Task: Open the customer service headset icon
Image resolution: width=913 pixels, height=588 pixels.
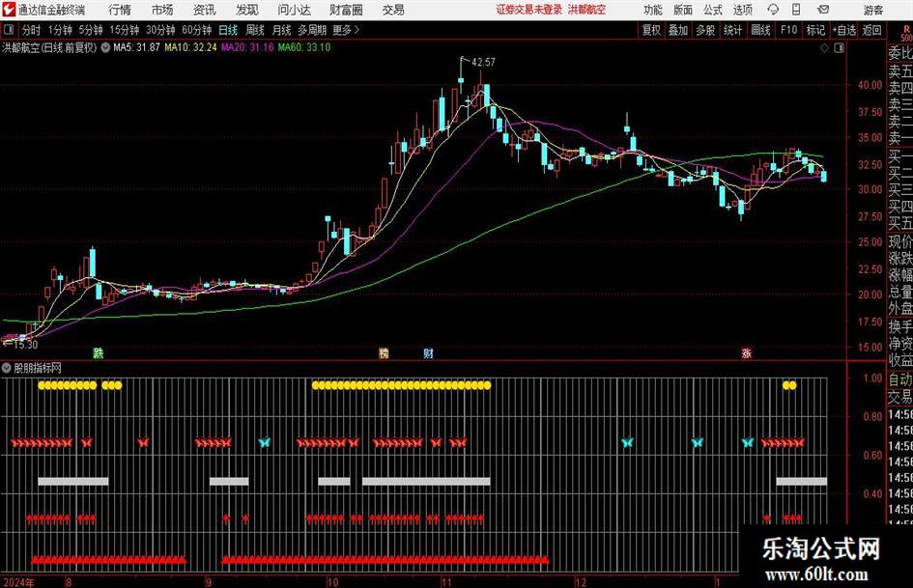Action: point(773,10)
